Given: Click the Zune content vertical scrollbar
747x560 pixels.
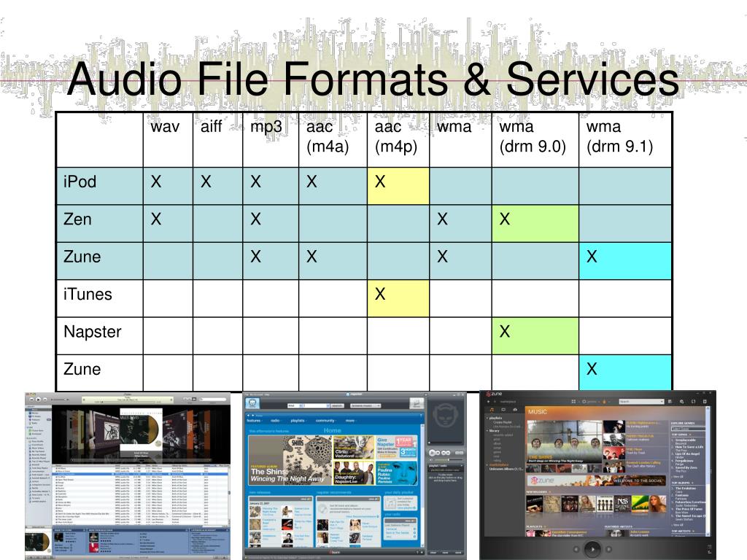Looking at the screenshot, I should 708,472.
